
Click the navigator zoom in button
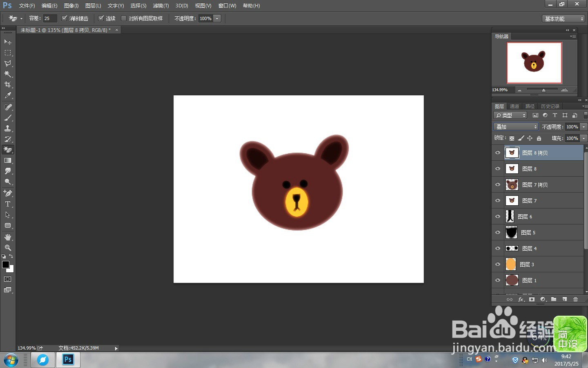point(564,90)
